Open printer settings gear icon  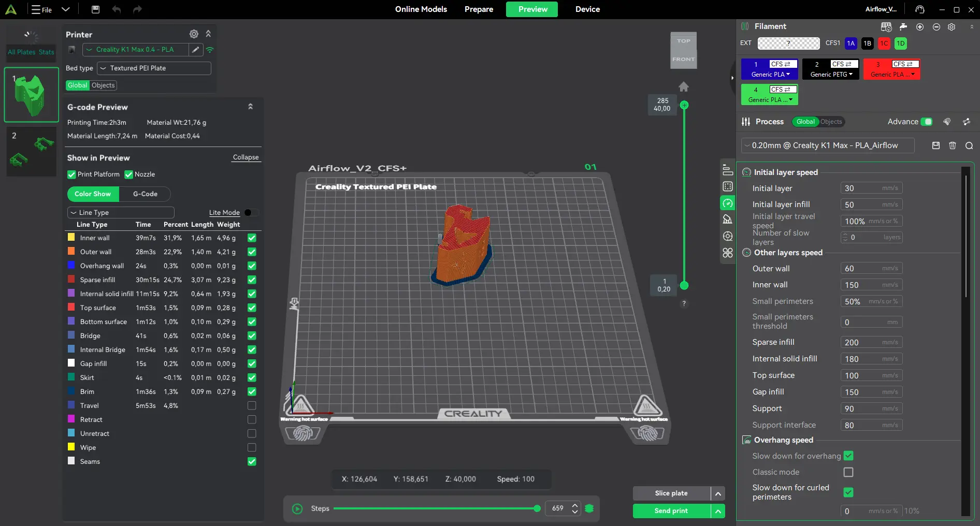click(194, 34)
